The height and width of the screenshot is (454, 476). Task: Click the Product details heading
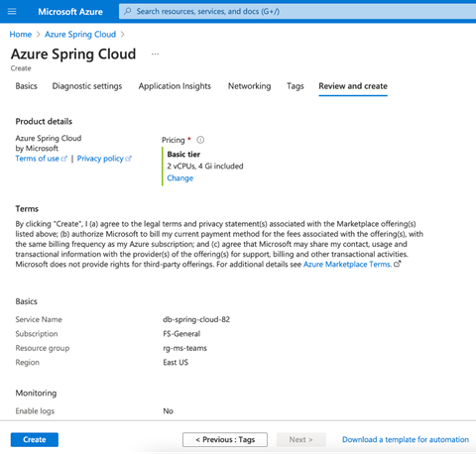click(x=44, y=122)
